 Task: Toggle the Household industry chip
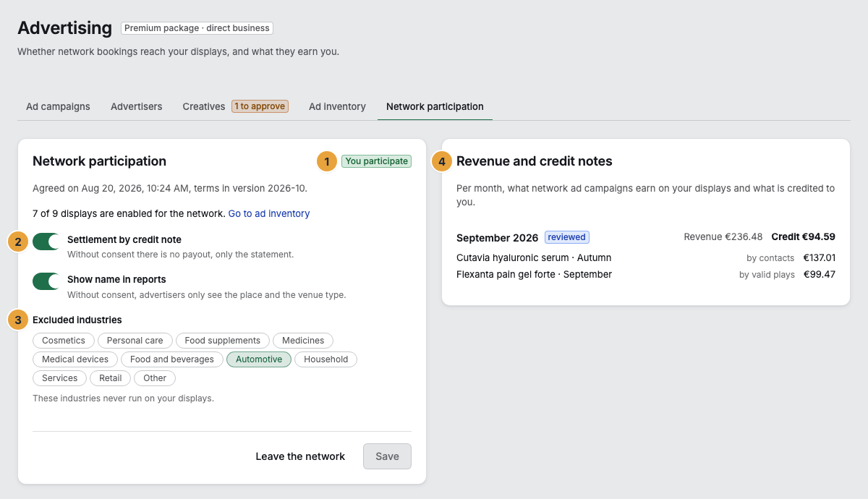pyautogui.click(x=325, y=359)
